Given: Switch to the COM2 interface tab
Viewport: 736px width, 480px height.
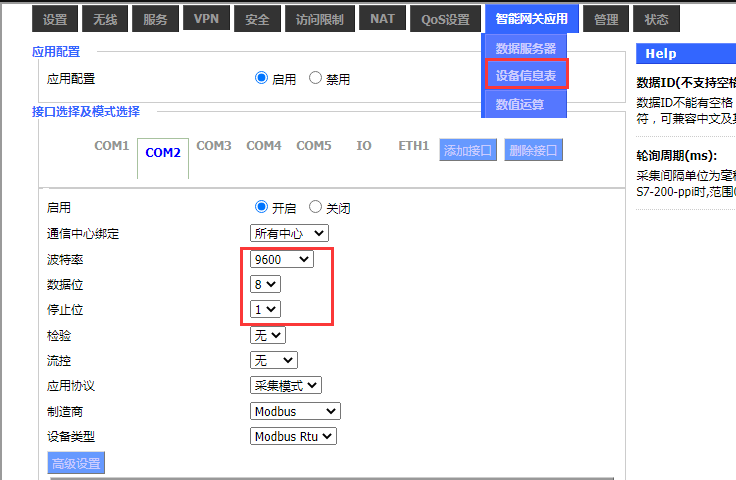Looking at the screenshot, I should click(x=163, y=153).
